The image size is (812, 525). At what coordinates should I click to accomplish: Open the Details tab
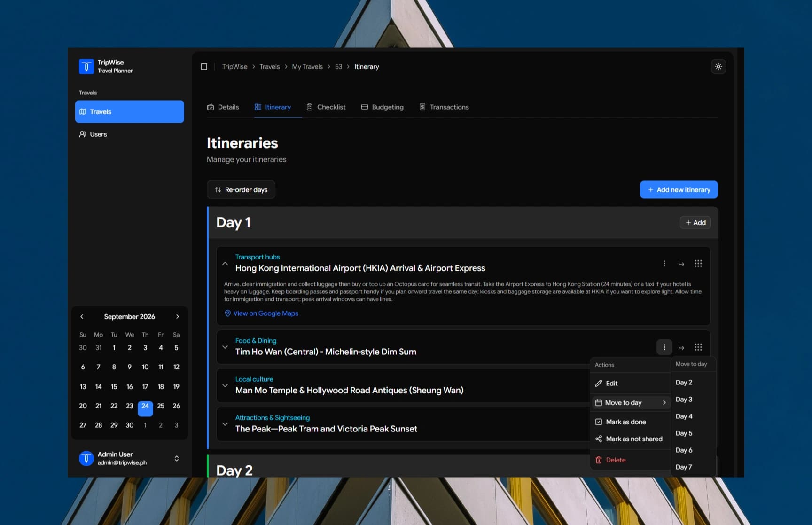223,107
